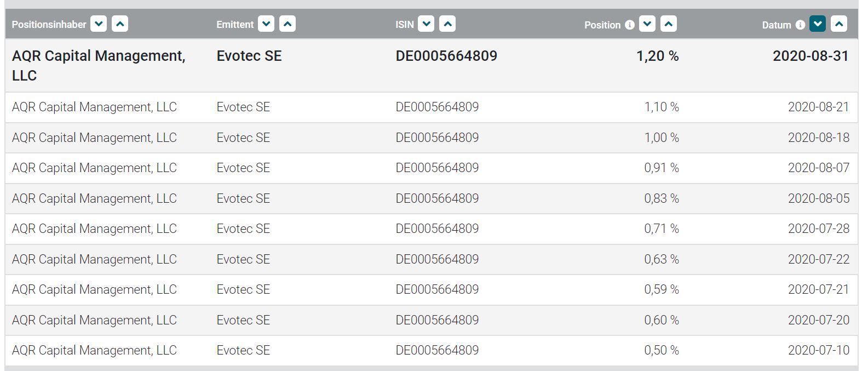Sort Positionsinhaber column descending
Viewport: 868px width, 371px height.
tap(99, 24)
